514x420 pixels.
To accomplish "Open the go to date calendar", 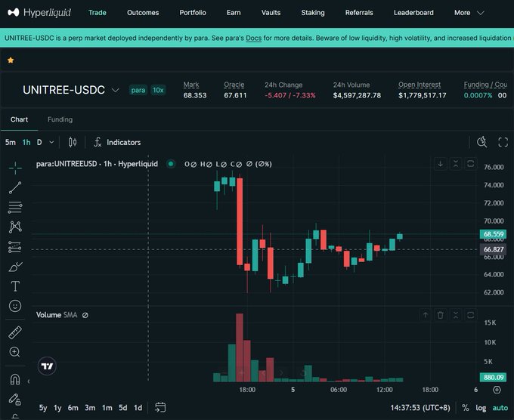I will pos(160,408).
